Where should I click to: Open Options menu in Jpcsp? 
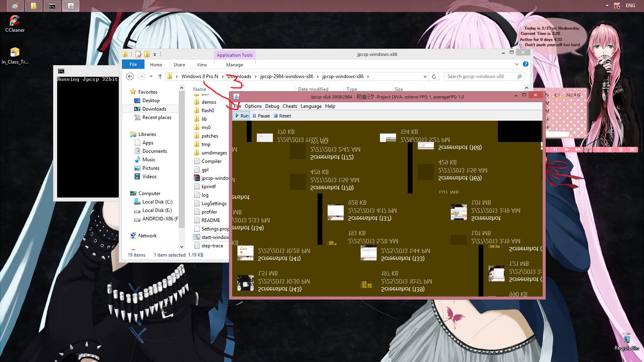point(253,106)
